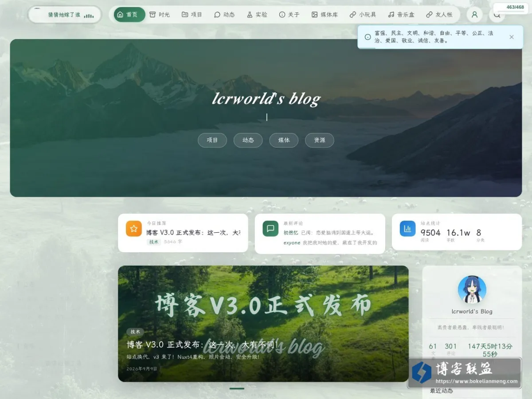532x399 pixels.
Task: Click the flask icon beside 实验
Action: (250, 15)
